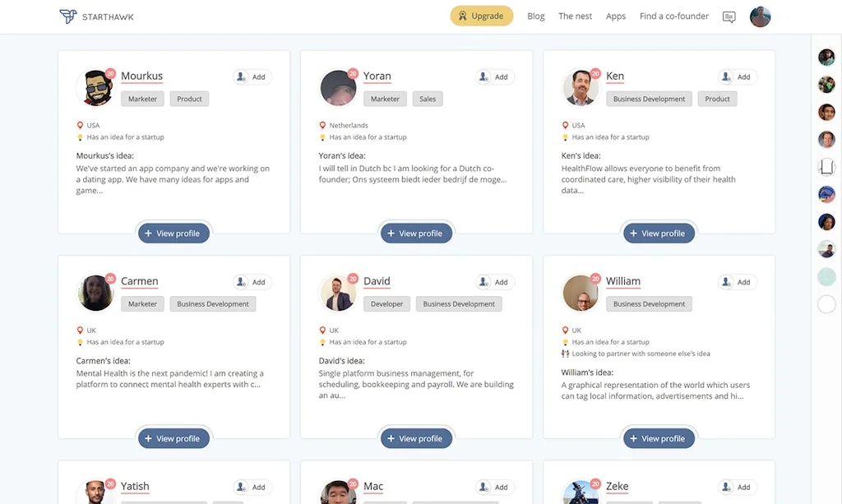View profile of Carmen
842x504 pixels.
[x=173, y=438]
